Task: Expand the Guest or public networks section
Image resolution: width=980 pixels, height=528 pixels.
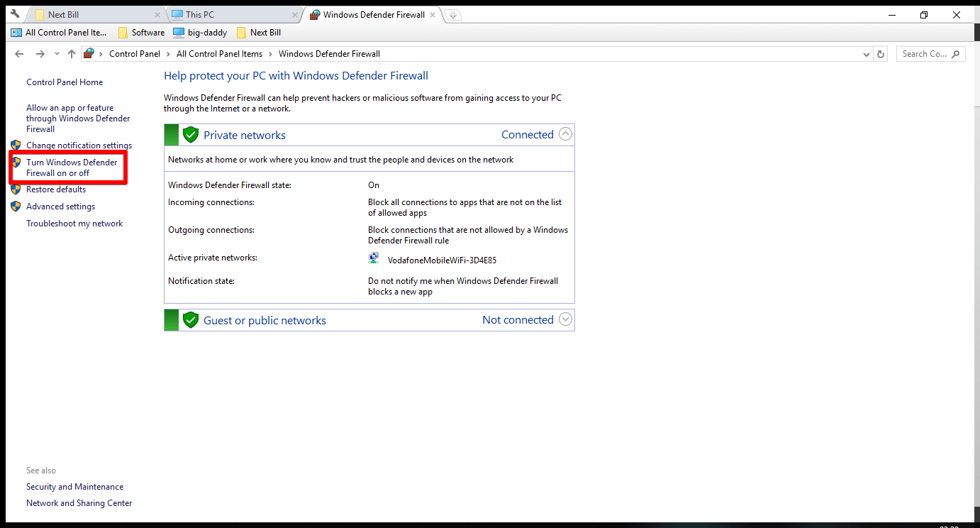Action: pyautogui.click(x=565, y=319)
